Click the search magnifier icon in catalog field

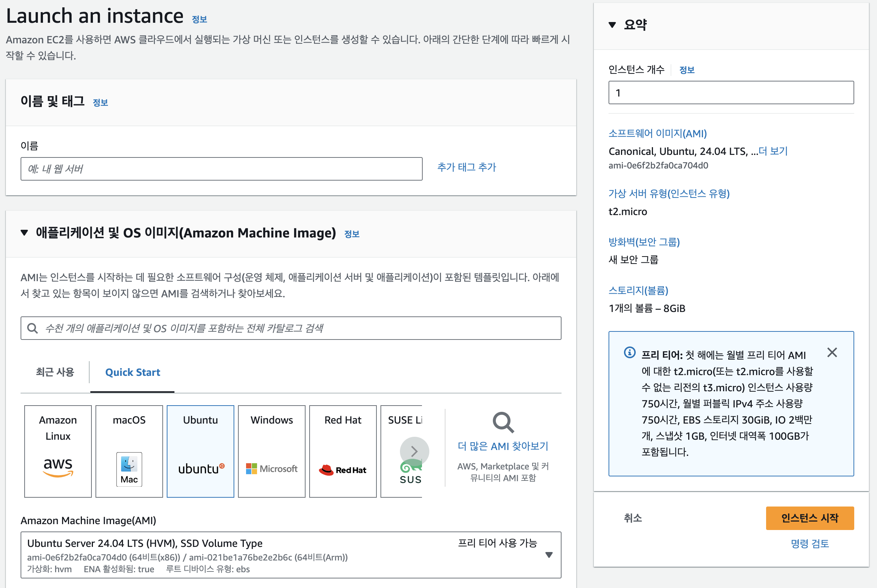33,329
